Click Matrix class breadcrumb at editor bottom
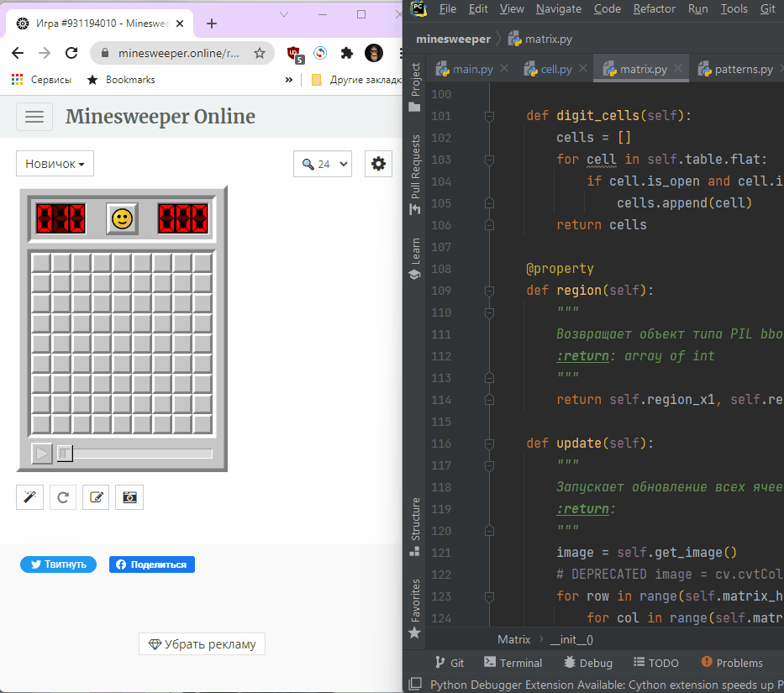The image size is (784, 693). [x=513, y=639]
